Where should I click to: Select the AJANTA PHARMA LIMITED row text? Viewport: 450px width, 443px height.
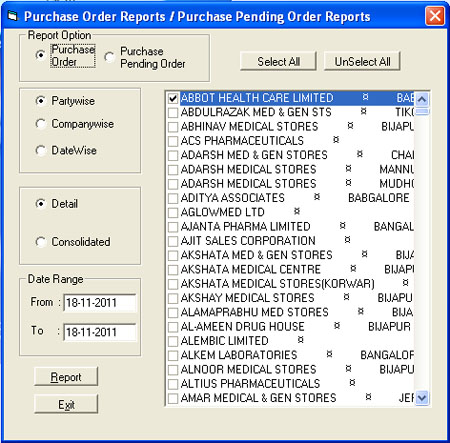246,227
